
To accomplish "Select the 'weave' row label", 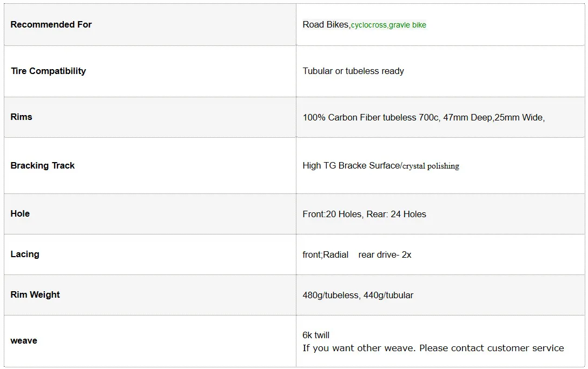I will [x=24, y=341].
